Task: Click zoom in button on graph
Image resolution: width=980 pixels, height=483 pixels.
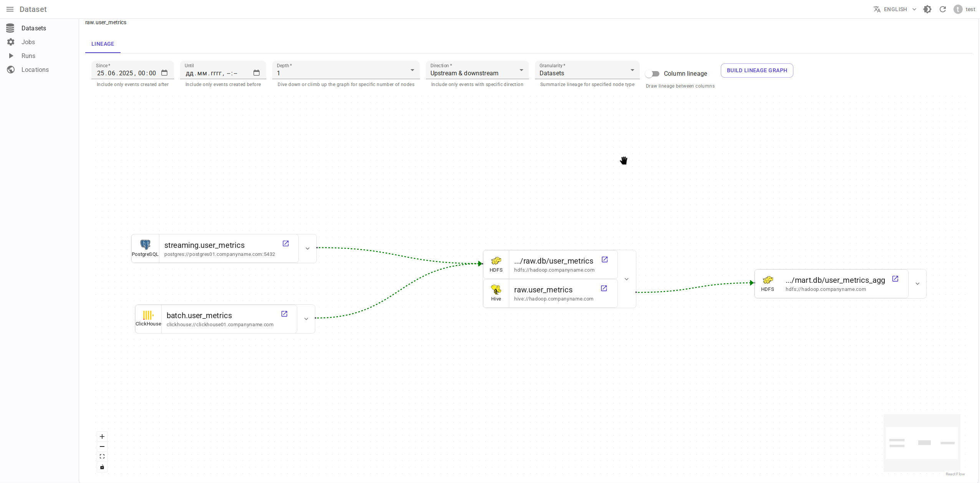Action: pos(102,437)
